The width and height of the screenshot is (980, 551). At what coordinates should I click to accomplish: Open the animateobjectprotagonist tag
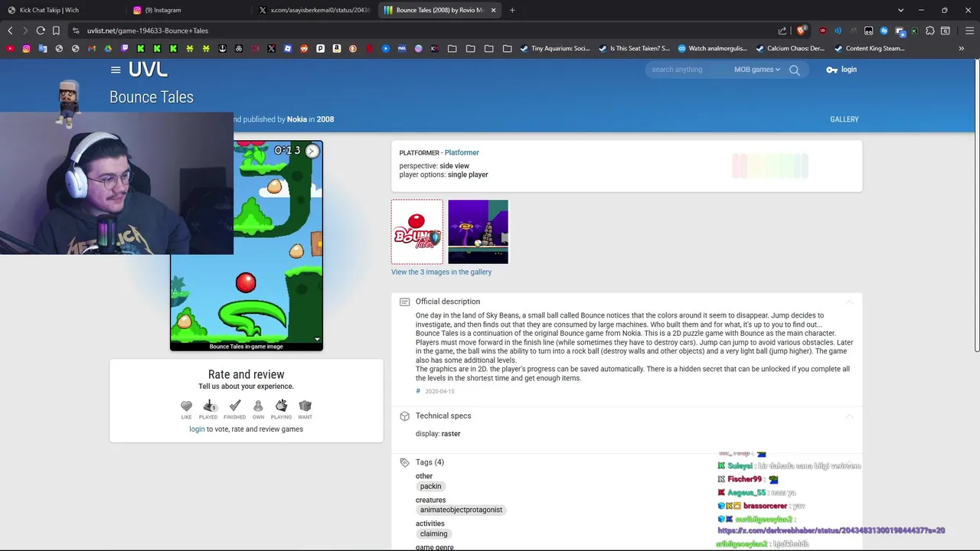click(461, 510)
